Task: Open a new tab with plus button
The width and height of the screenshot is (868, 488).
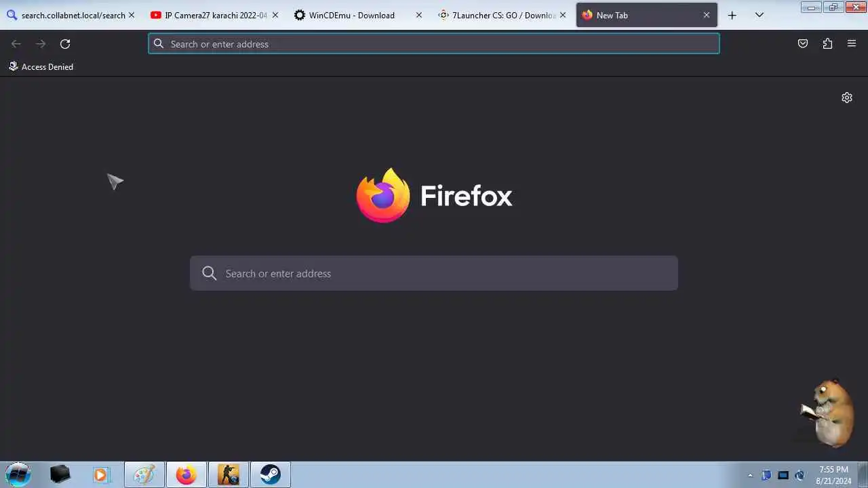Action: tap(732, 15)
